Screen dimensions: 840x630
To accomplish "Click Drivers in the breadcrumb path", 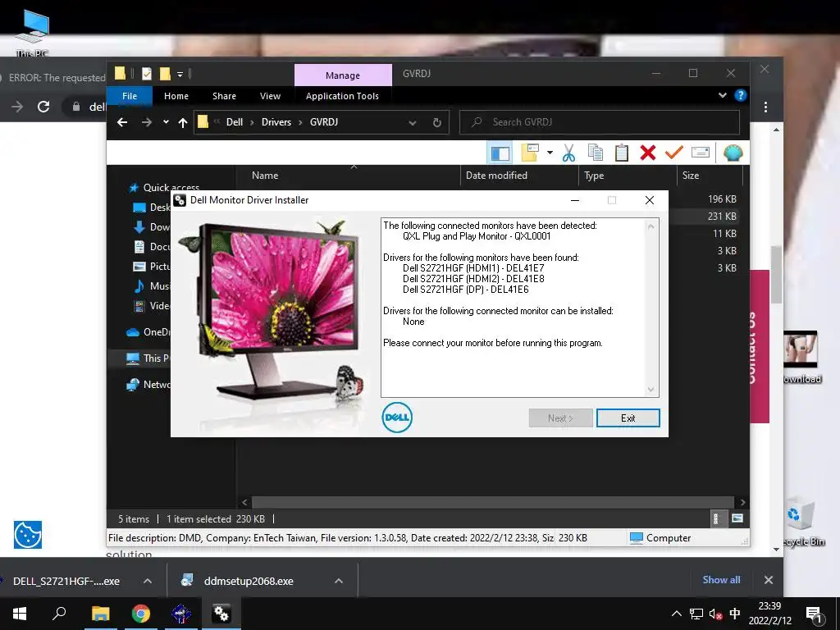I will click(x=276, y=122).
